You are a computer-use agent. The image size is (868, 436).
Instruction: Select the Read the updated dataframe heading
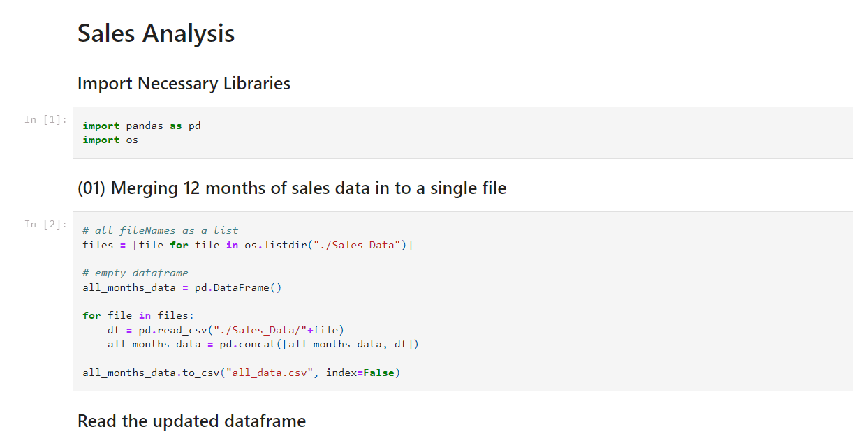coord(191,421)
